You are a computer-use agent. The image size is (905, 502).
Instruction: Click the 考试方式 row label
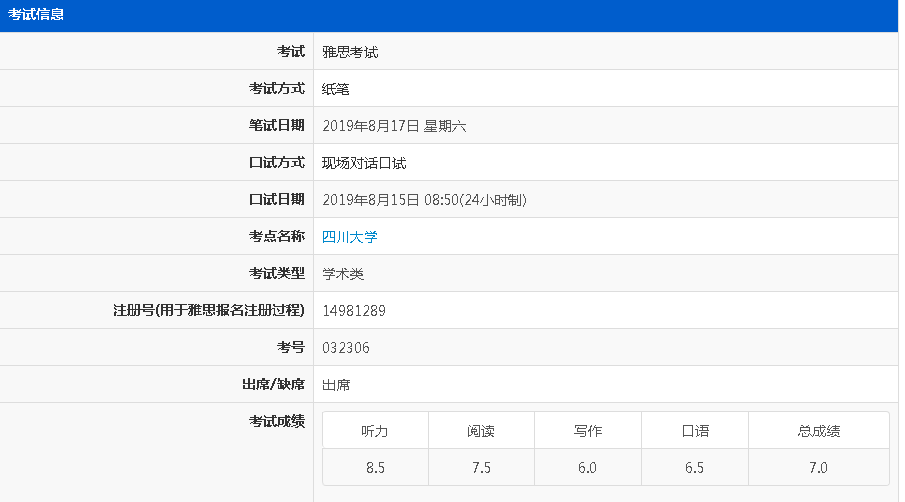tap(276, 88)
